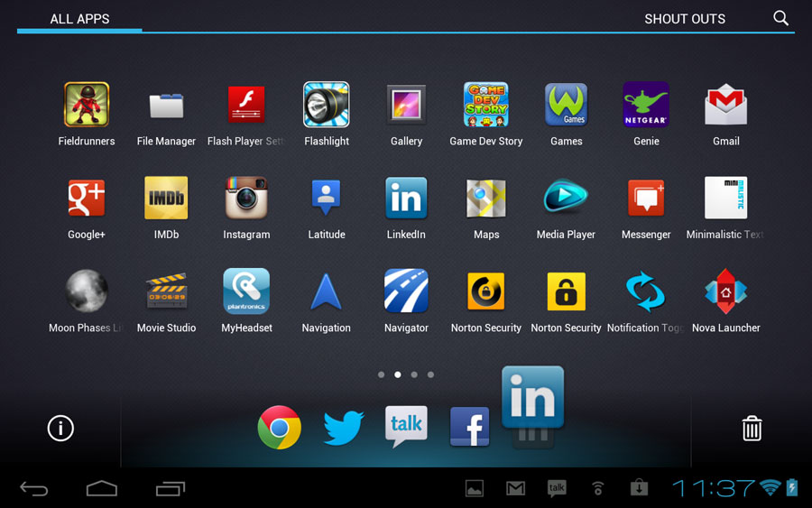Viewport: 812px width, 508px height.
Task: Launch the File Manager app
Action: pyautogui.click(x=166, y=106)
